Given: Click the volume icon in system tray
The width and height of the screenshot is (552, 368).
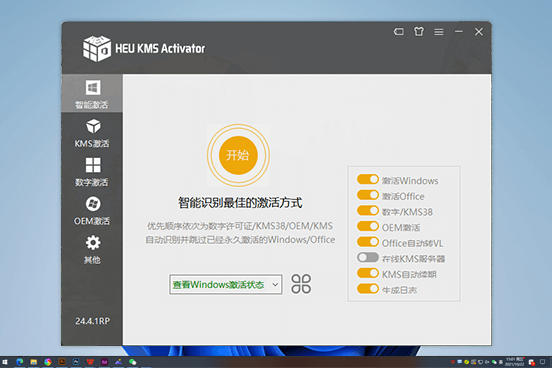Looking at the screenshot, I should (487, 362).
